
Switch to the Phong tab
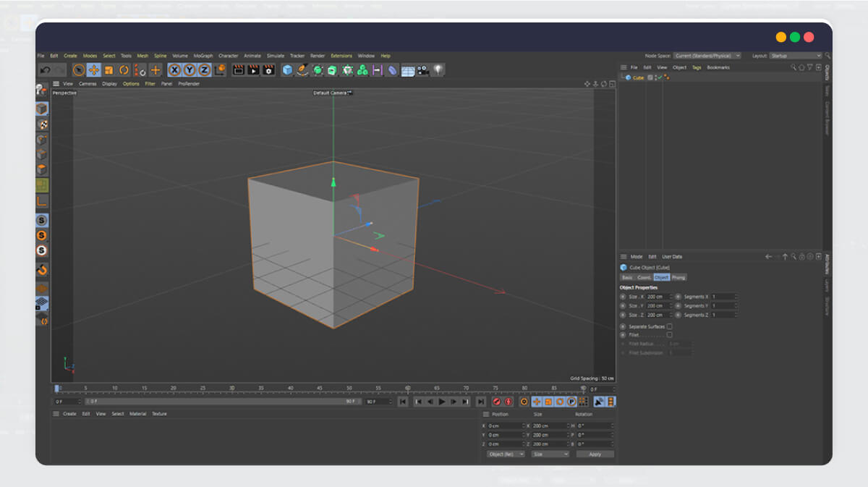click(678, 277)
